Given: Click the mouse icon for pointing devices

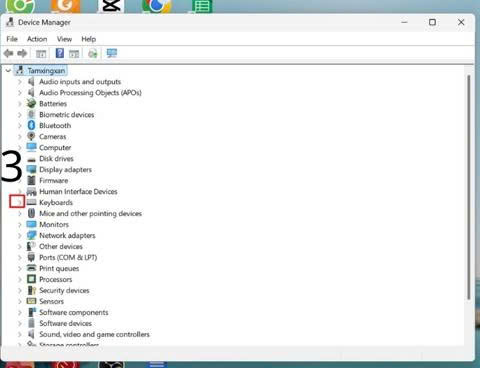Looking at the screenshot, I should pyautogui.click(x=31, y=213).
